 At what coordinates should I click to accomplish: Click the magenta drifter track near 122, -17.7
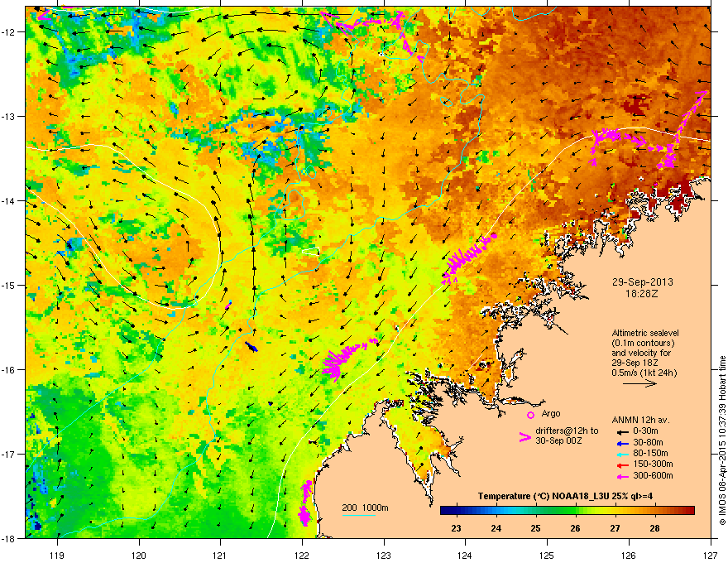305,503
